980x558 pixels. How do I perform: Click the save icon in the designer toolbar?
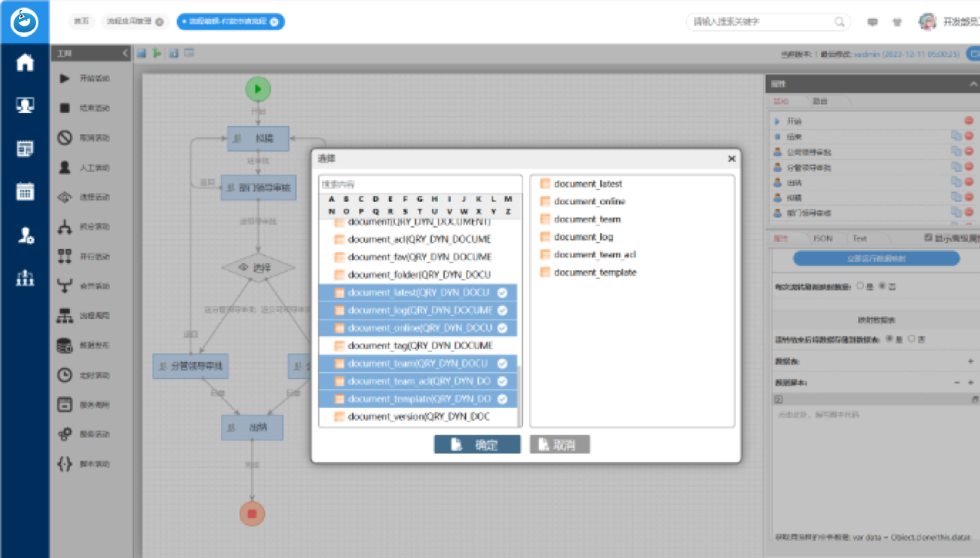[x=141, y=54]
